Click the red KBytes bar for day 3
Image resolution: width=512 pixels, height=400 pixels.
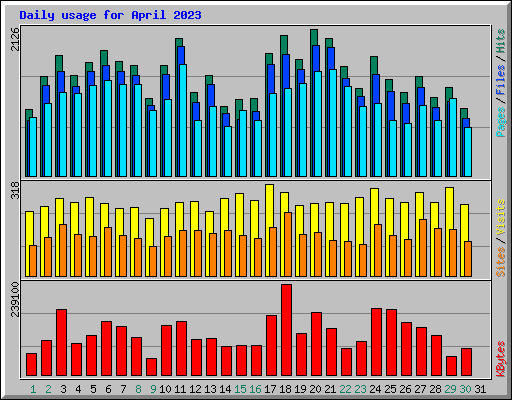pyautogui.click(x=61, y=343)
